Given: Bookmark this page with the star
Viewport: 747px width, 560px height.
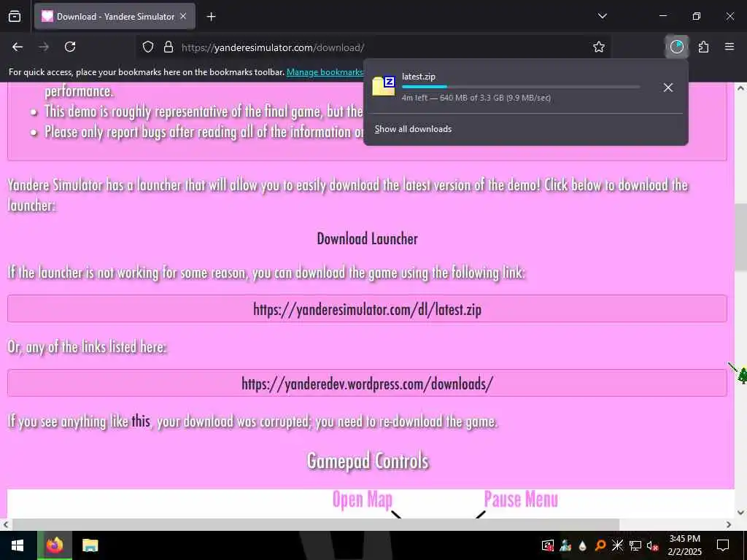Looking at the screenshot, I should pyautogui.click(x=599, y=47).
